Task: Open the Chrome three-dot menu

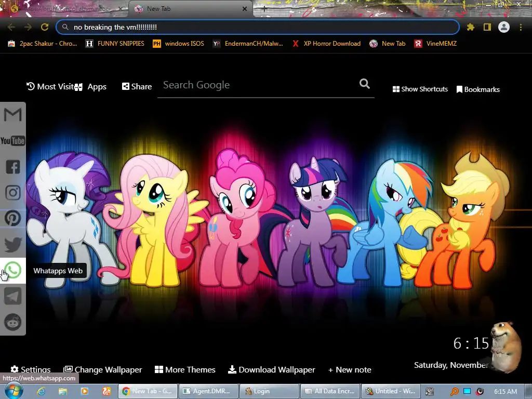Action: click(521, 27)
